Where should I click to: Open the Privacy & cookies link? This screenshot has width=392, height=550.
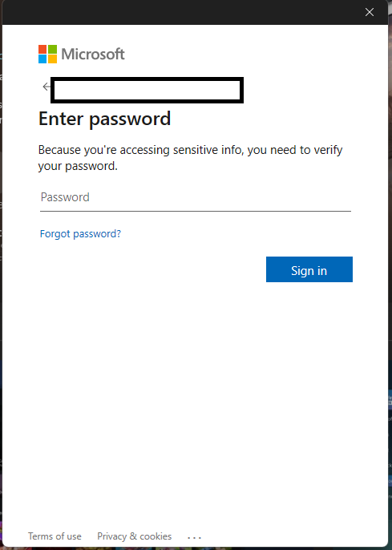point(135,536)
